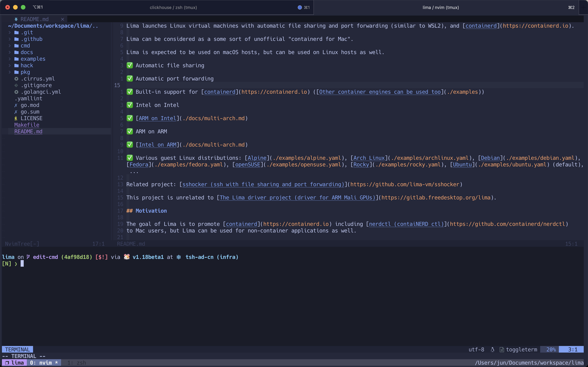Click the Automatic file sharing checkmark
The width and height of the screenshot is (588, 367).
point(130,66)
